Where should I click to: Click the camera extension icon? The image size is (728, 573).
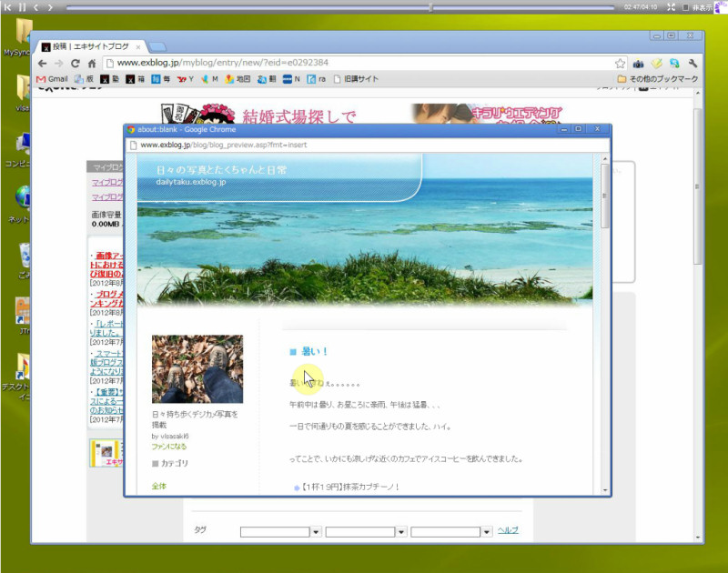pos(639,63)
